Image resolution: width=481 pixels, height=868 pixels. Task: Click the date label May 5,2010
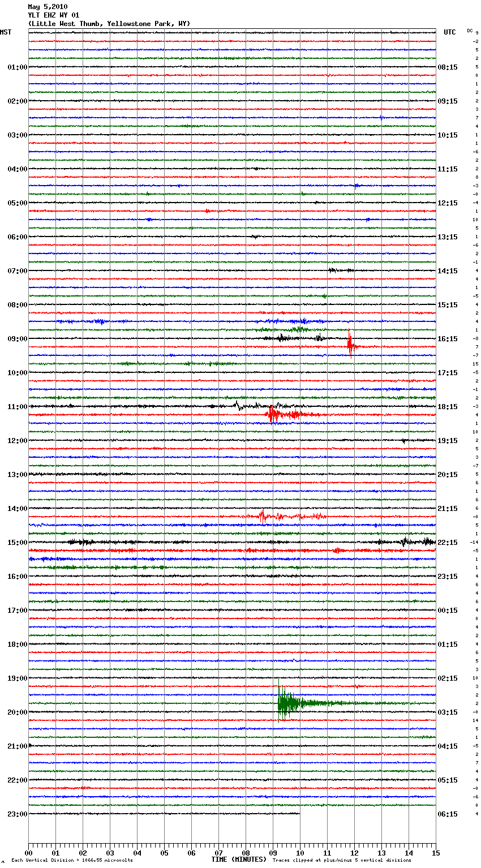coord(48,7)
